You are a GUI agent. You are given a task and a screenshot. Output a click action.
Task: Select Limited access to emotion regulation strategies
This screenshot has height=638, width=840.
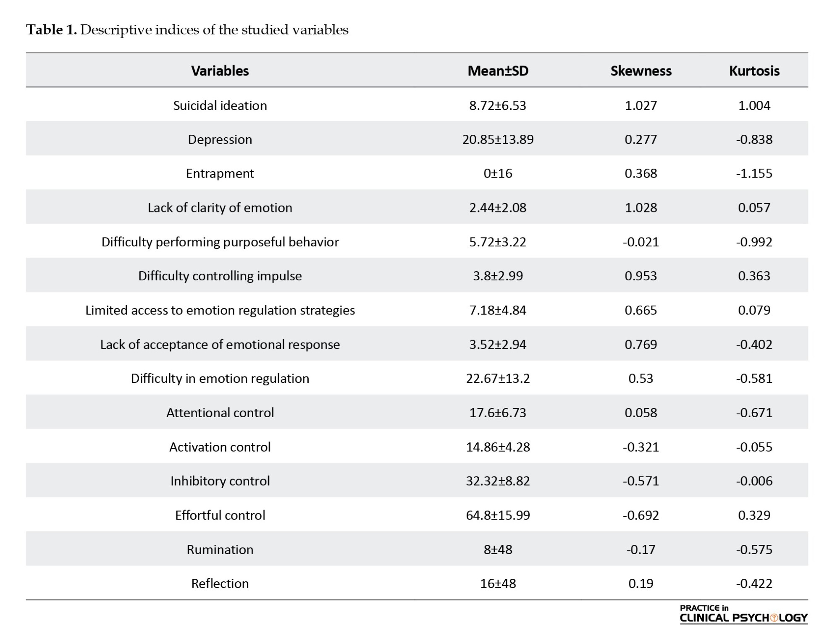click(220, 310)
